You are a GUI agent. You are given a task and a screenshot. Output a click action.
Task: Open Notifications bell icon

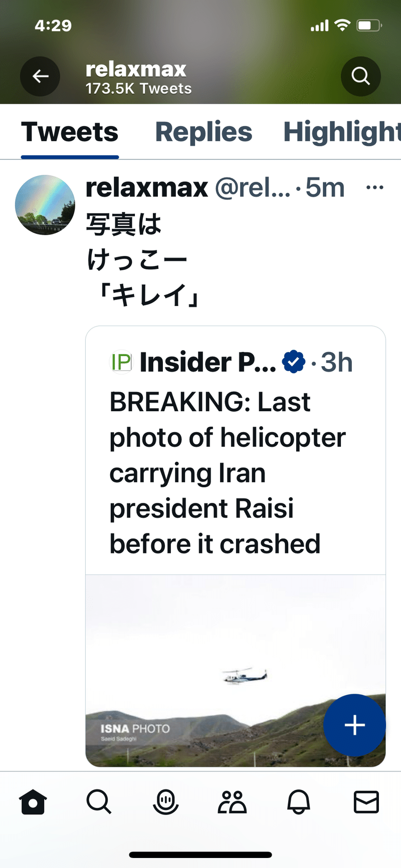pos(299,802)
